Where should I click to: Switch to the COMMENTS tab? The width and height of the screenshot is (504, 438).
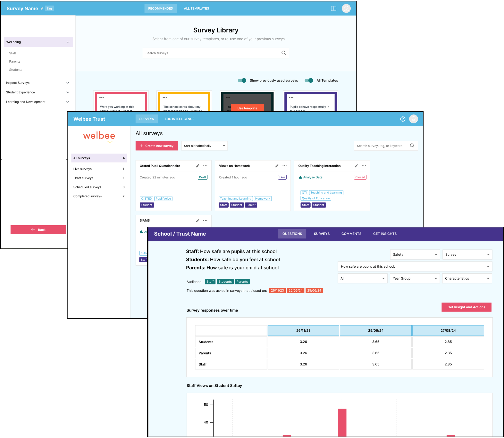[351, 234]
